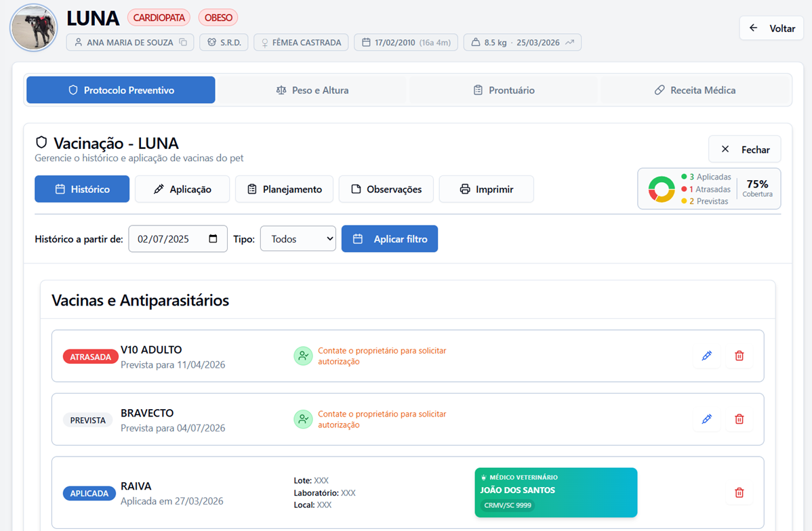Click the RAIVA vaccine name
This screenshot has width=812, height=531.
136,486
